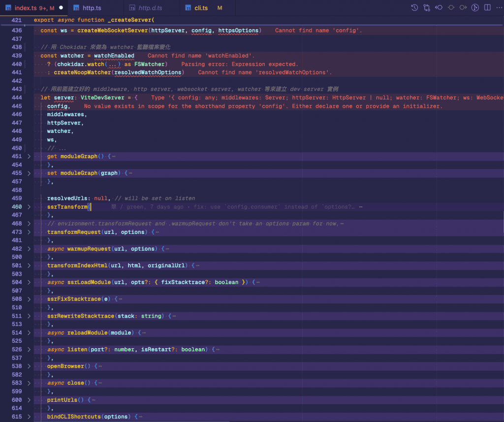Viewport: 504px width, 422px height.
Task: Click the unsaved dot on index.ts tab
Action: [61, 8]
